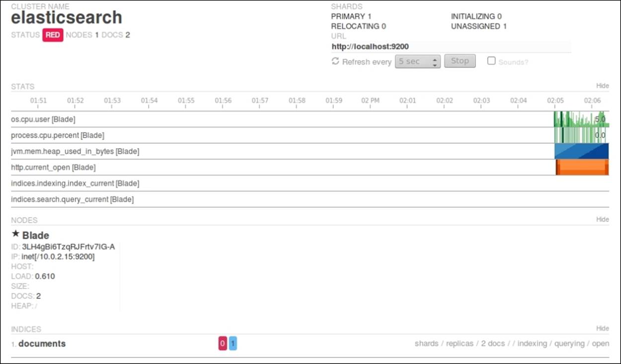Select the Blade node name

[36, 235]
